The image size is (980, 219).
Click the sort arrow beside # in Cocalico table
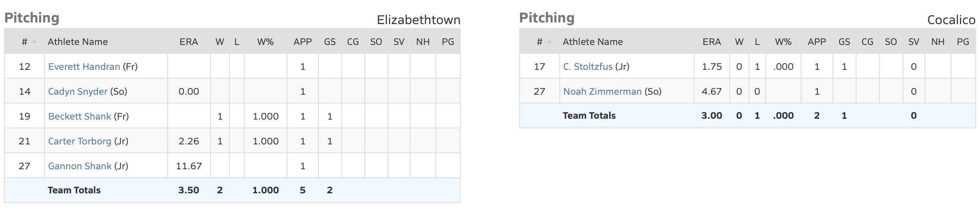549,42
